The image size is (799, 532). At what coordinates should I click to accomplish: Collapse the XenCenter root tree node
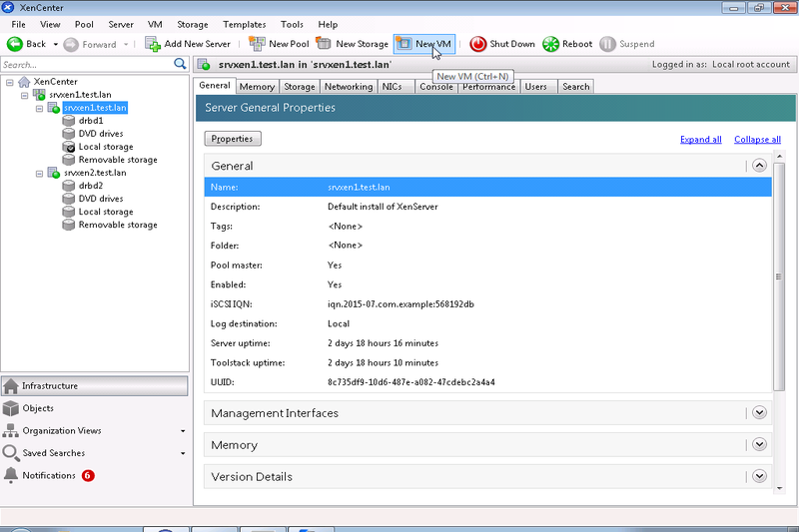click(x=10, y=82)
